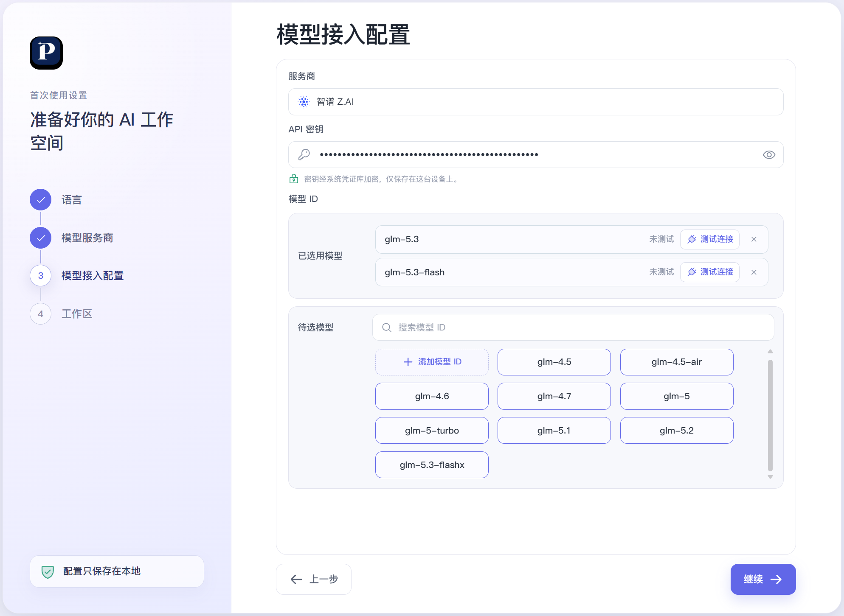Image resolution: width=844 pixels, height=616 pixels.
Task: Add glm-4.5 model
Action: click(x=554, y=362)
